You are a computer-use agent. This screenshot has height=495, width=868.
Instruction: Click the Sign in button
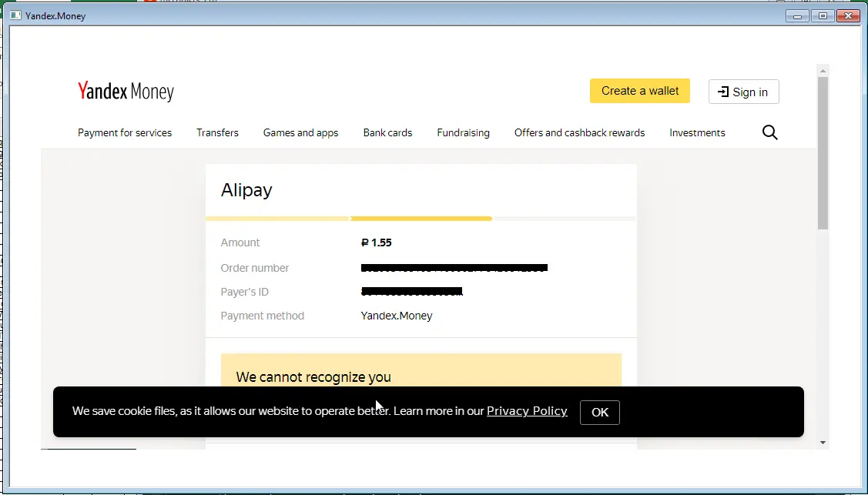[x=743, y=92]
